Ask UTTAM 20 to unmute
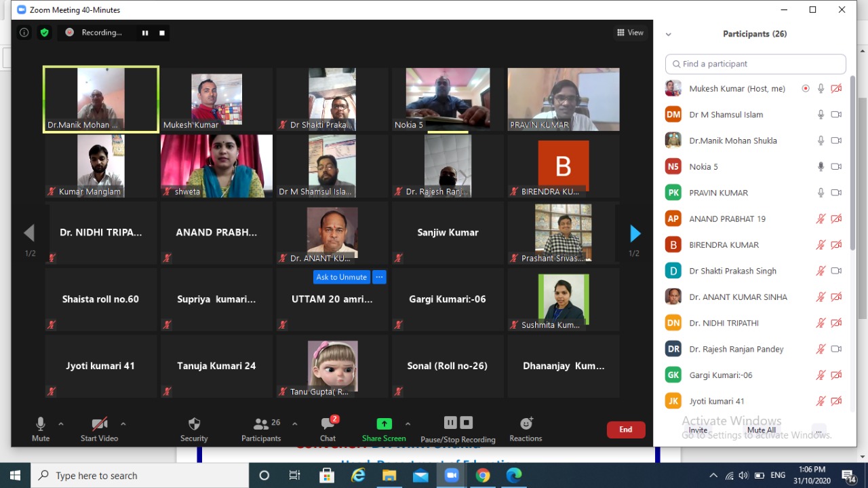The height and width of the screenshot is (488, 868). tap(341, 277)
